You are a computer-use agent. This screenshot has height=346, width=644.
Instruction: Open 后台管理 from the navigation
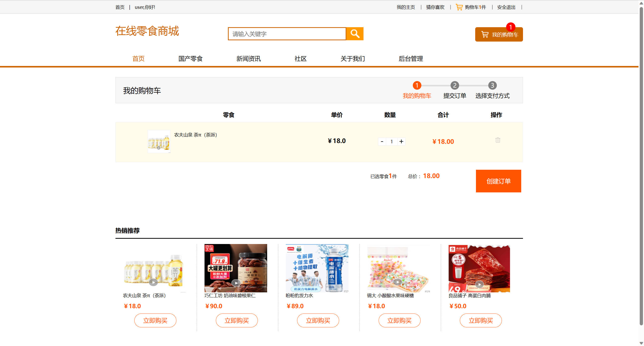pyautogui.click(x=411, y=59)
